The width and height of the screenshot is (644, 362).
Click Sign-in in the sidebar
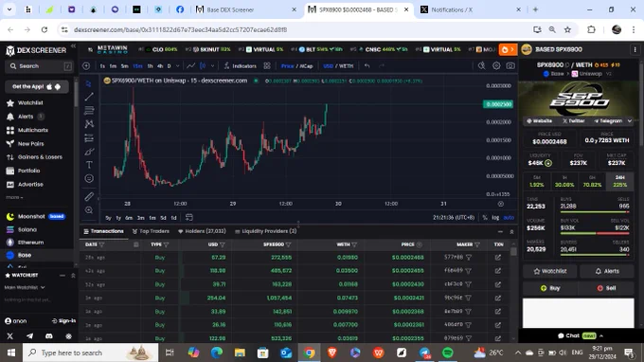tap(63, 321)
